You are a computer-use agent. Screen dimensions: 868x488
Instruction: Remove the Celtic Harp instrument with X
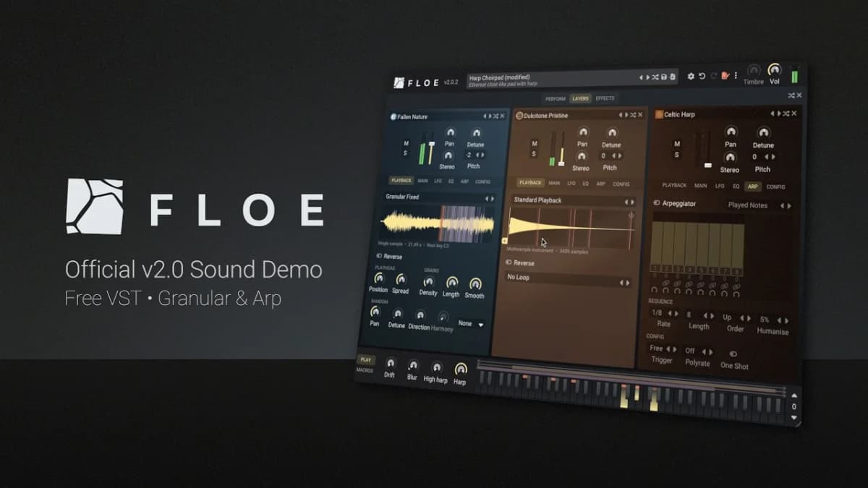tap(794, 114)
